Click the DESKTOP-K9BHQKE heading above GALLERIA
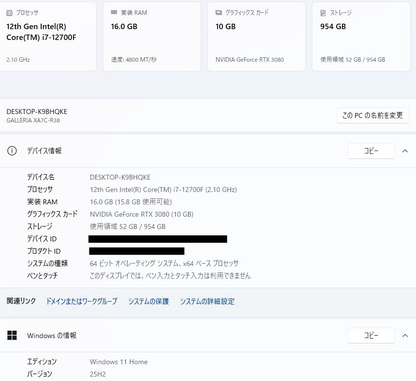This screenshot has width=416, height=381. click(x=37, y=112)
